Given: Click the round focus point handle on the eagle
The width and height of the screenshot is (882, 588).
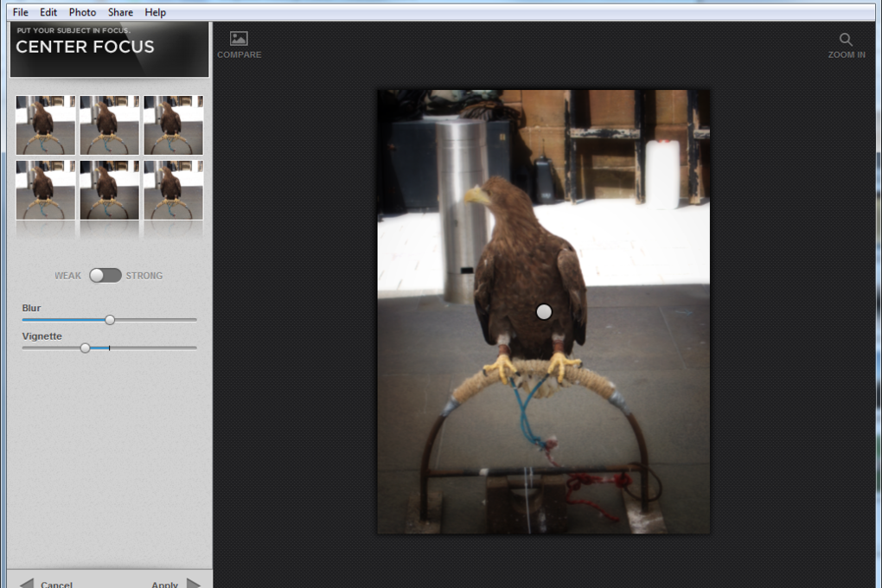Looking at the screenshot, I should click(544, 311).
